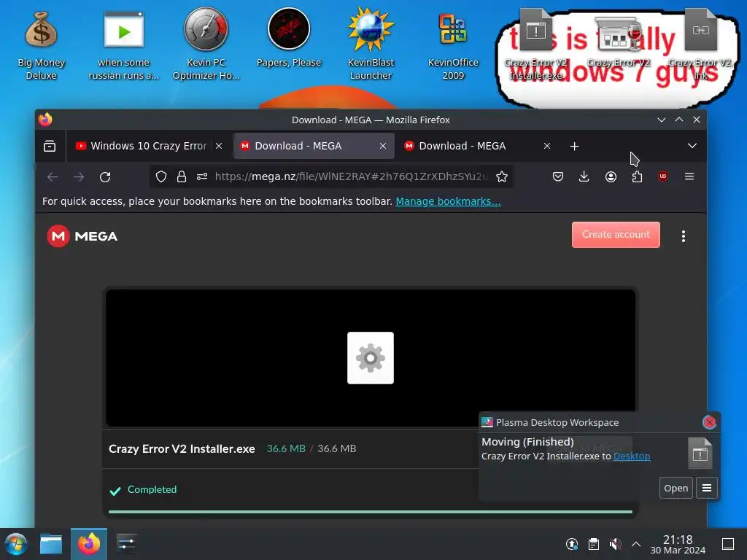747x560 pixels.
Task: Close the last Download - MEGA tab
Action: pyautogui.click(x=547, y=146)
